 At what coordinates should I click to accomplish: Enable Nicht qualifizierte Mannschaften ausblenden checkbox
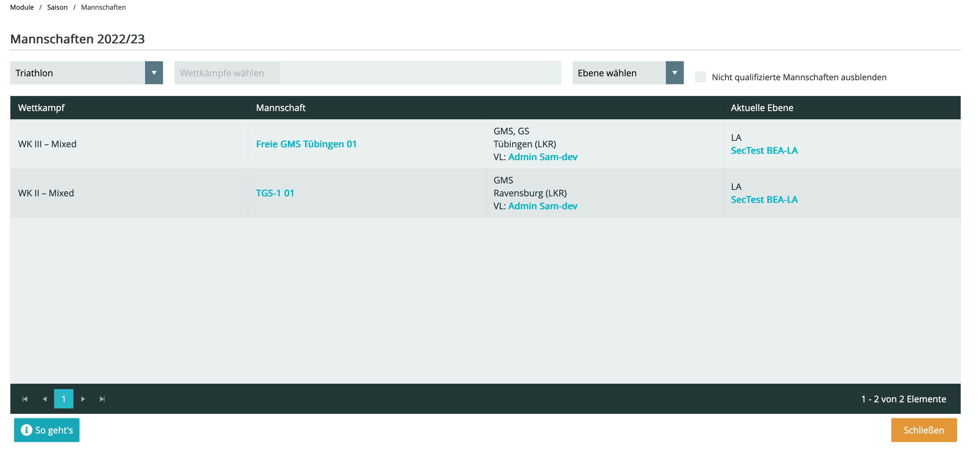click(701, 77)
